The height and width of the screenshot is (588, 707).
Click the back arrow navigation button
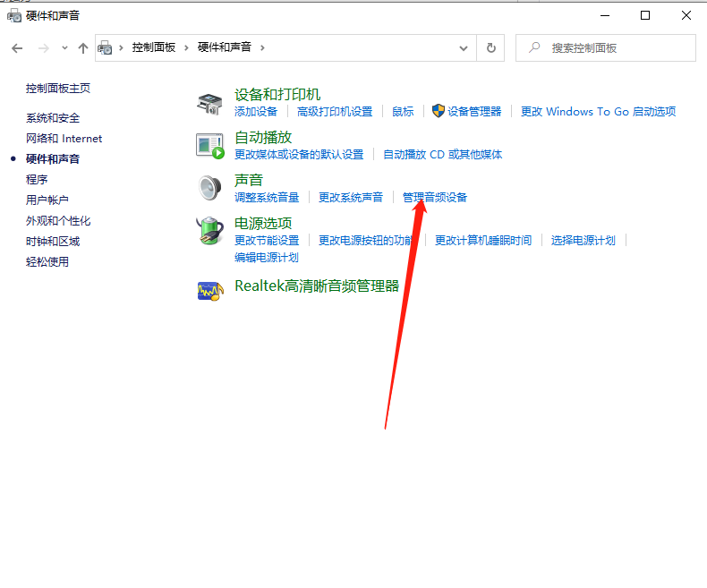[17, 47]
